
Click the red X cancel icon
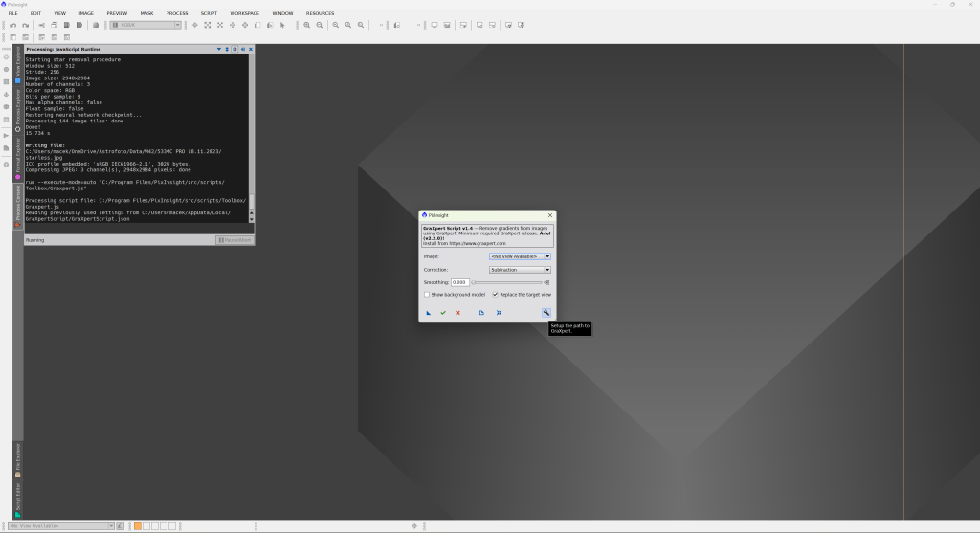point(457,313)
